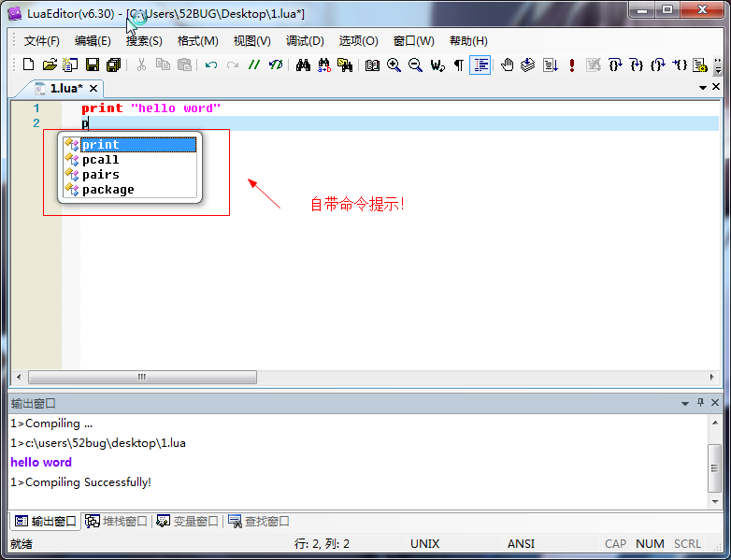The height and width of the screenshot is (560, 731).
Task: Open the 视图(V) menu
Action: pyautogui.click(x=252, y=41)
